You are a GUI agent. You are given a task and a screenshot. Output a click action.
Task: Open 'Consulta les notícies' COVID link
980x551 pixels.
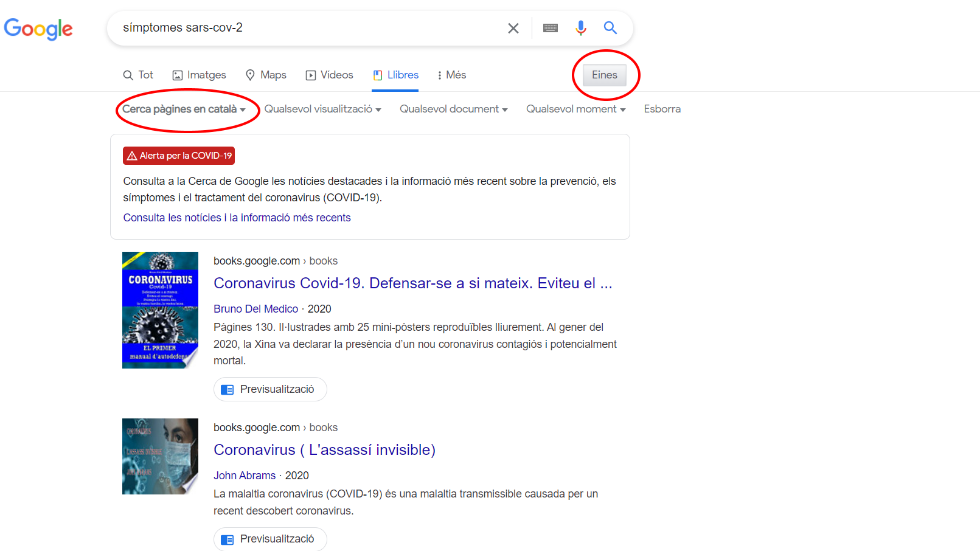click(x=237, y=218)
